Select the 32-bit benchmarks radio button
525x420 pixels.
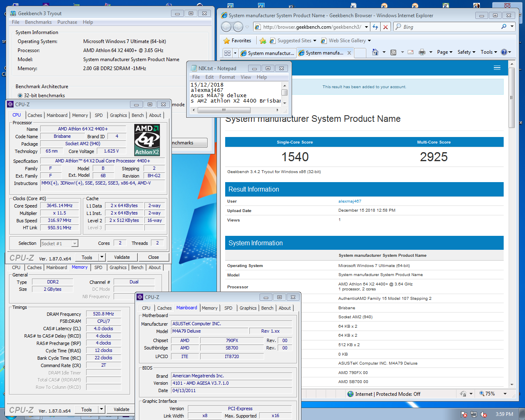click(20, 96)
